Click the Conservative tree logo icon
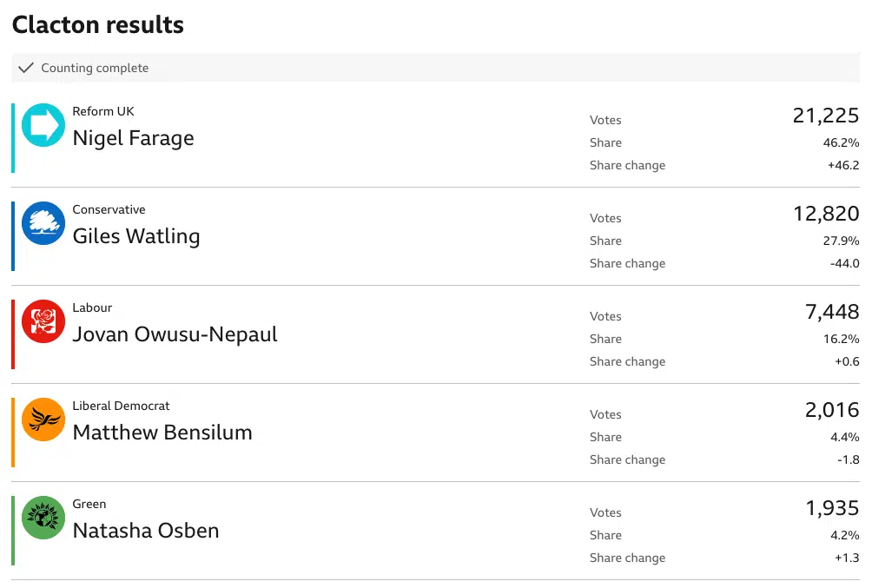The width and height of the screenshot is (872, 588). 43,223
